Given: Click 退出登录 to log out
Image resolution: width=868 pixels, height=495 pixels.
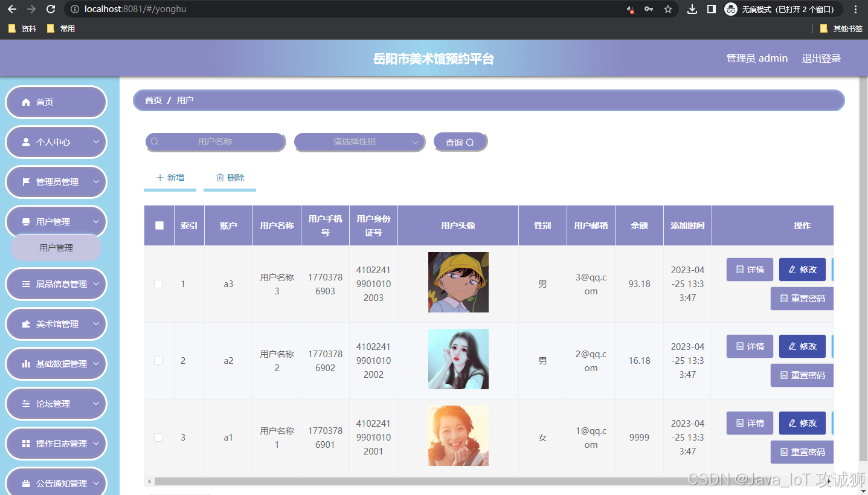Looking at the screenshot, I should coord(821,58).
